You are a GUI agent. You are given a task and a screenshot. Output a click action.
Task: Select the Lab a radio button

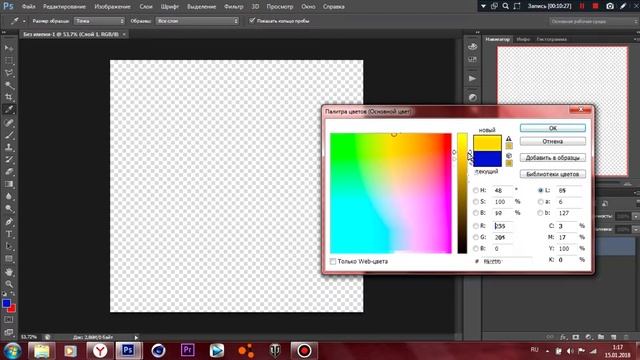pyautogui.click(x=541, y=202)
